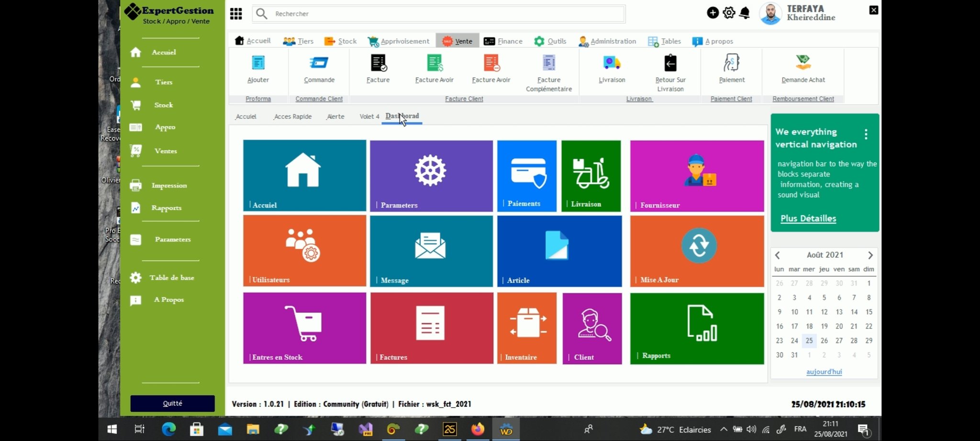
Task: Go to previous month in calendar
Action: coord(778,255)
